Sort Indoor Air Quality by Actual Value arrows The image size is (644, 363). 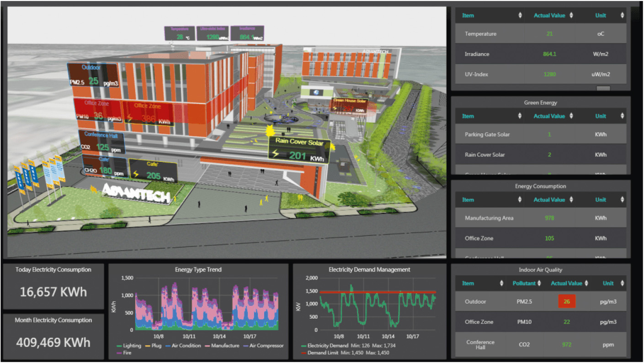[586, 283]
